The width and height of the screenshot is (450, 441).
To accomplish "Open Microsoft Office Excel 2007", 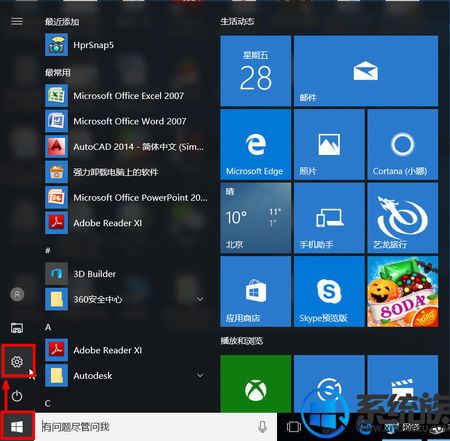I will pyautogui.click(x=126, y=96).
